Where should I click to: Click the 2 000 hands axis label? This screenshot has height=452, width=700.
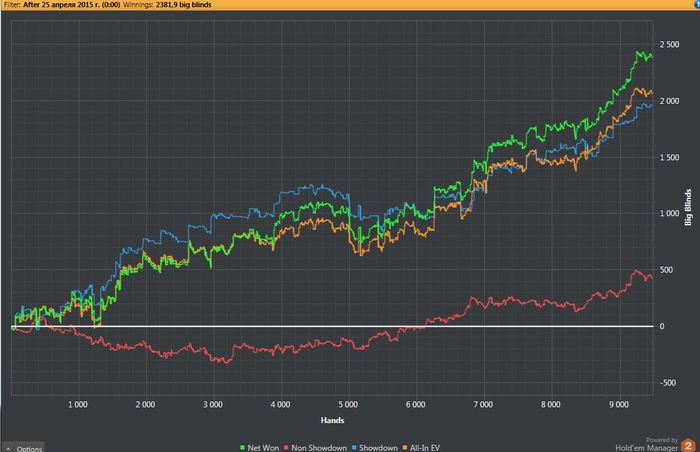coord(146,405)
